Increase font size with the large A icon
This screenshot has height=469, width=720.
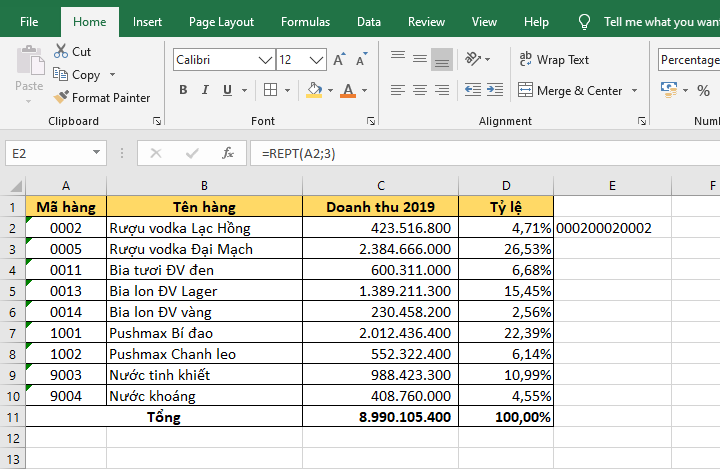point(340,60)
